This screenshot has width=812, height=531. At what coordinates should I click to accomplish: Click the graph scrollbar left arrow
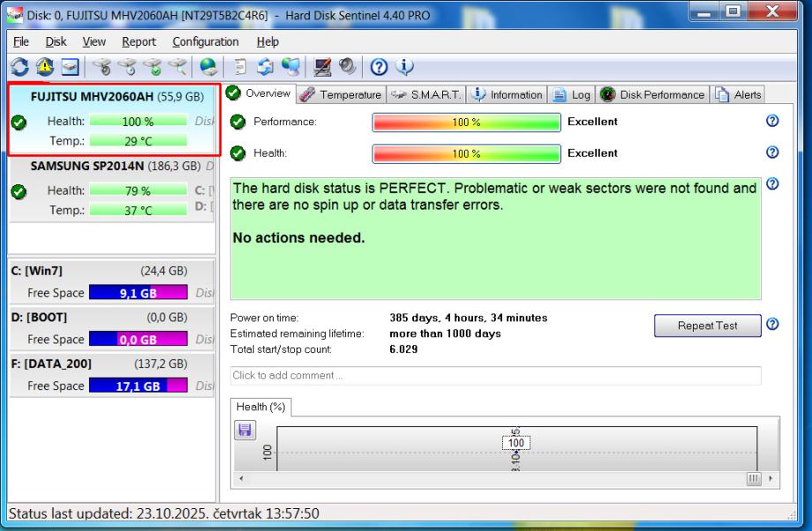241,479
